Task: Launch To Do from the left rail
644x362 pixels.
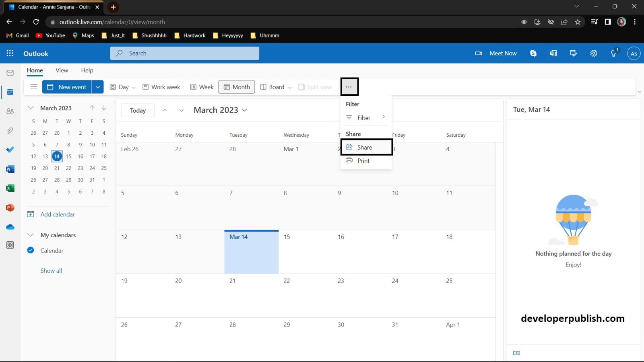Action: pos(10,149)
